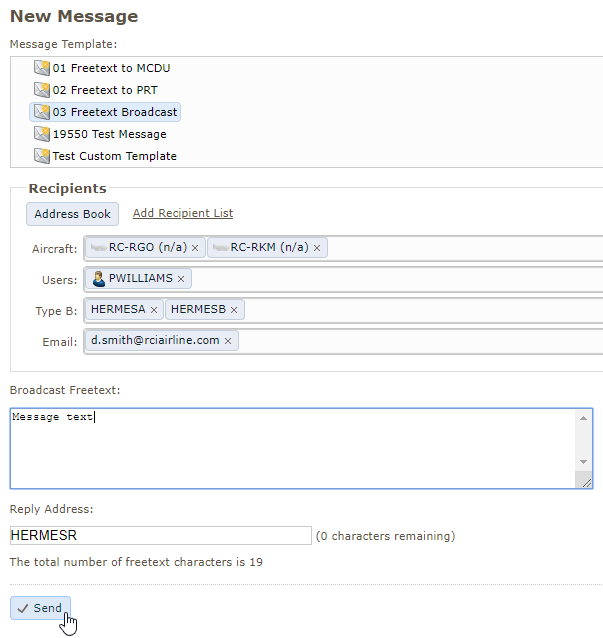Remove RC-RKM aircraft recipient
Image resolution: width=603 pixels, height=638 pixels.
[317, 248]
